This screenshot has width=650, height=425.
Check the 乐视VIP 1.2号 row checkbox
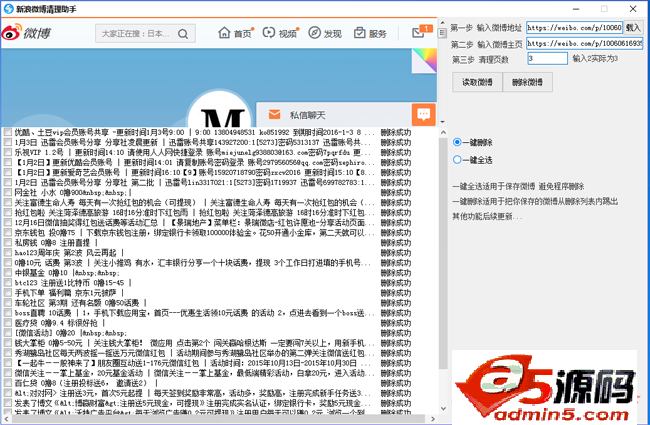[x=7, y=152]
